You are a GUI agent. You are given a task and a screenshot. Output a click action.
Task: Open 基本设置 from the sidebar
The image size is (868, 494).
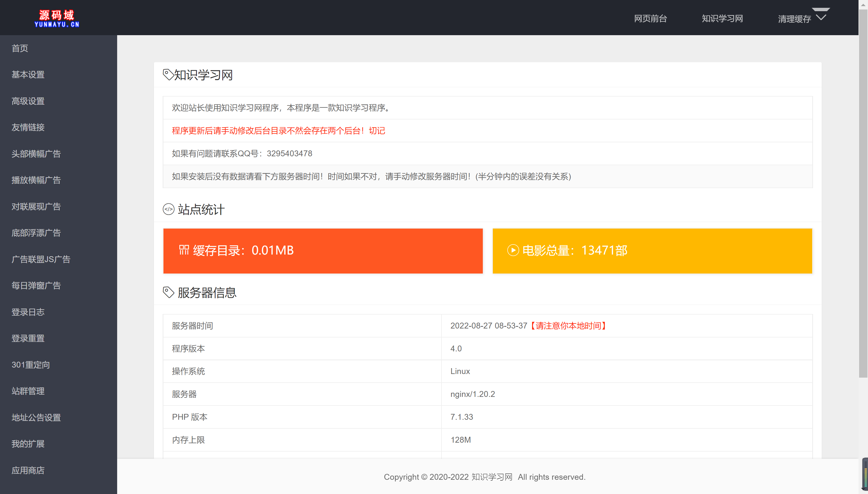point(28,75)
